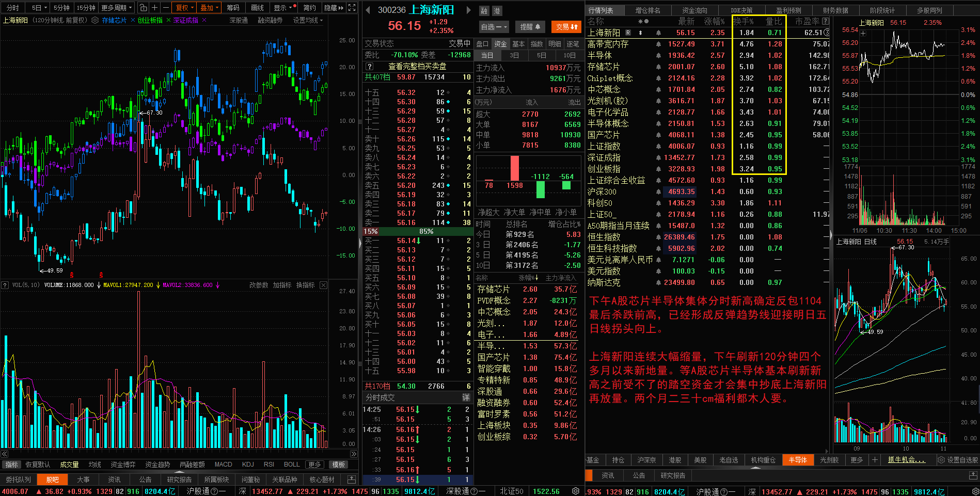This screenshot has width=980, height=496.
Task: Open the 自选 watchlist dropdown
Action: tap(494, 27)
